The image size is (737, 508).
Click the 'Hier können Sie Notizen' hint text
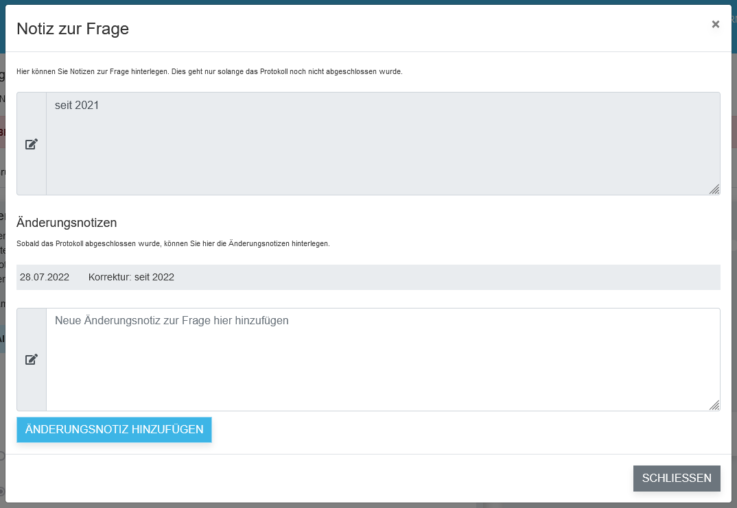[x=209, y=71]
